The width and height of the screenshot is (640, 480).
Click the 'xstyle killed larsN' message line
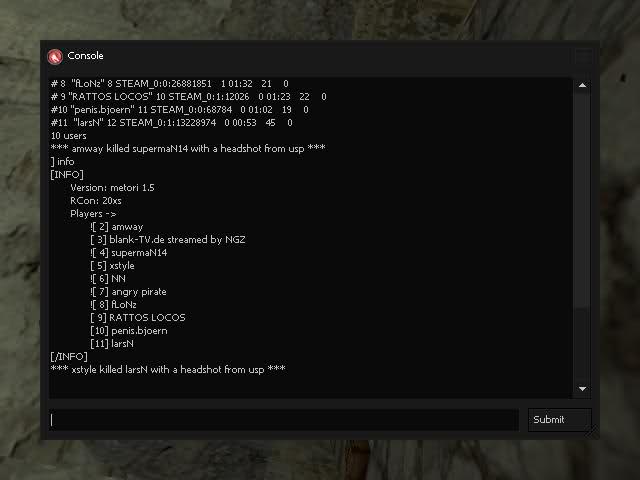168,370
